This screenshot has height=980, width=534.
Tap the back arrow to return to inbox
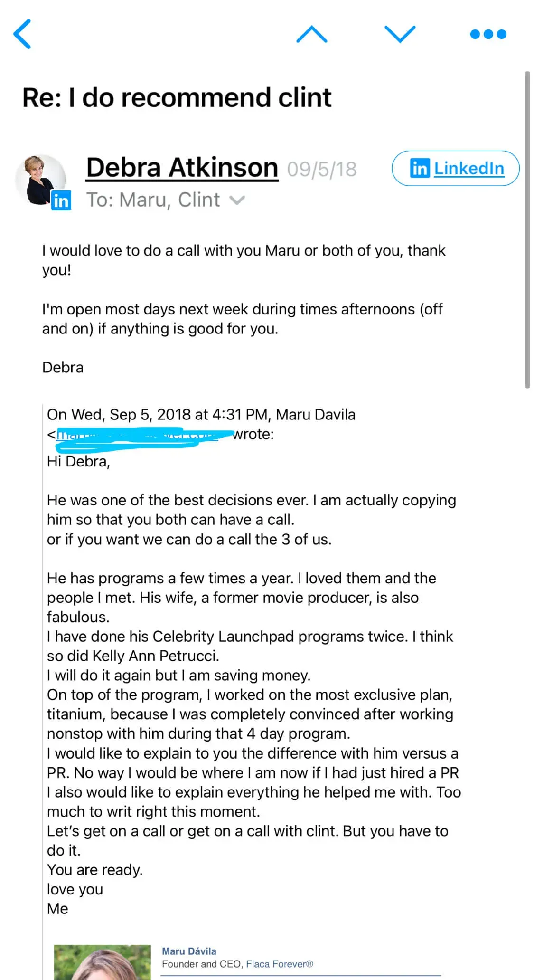click(x=22, y=34)
